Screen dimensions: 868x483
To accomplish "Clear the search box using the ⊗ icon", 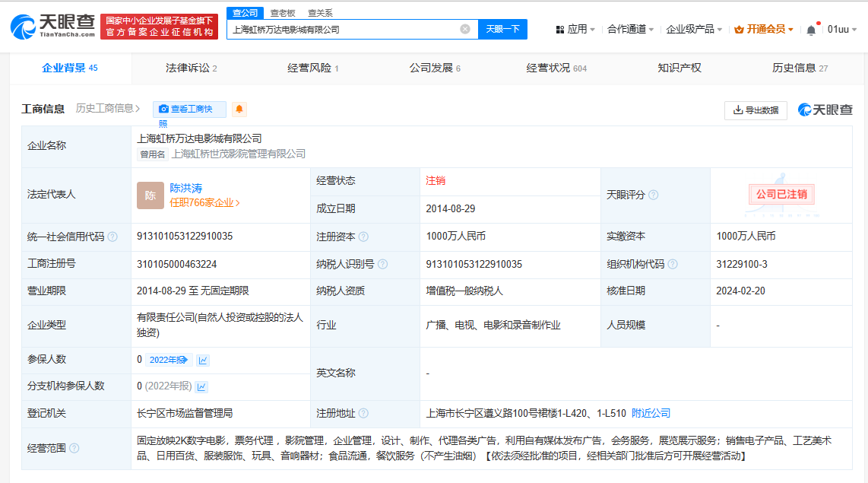I will [x=466, y=28].
